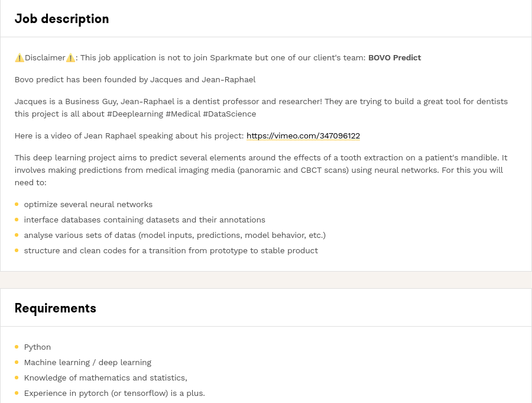Click the #DataScience hashtag text
The height and width of the screenshot is (403, 532).
[229, 114]
